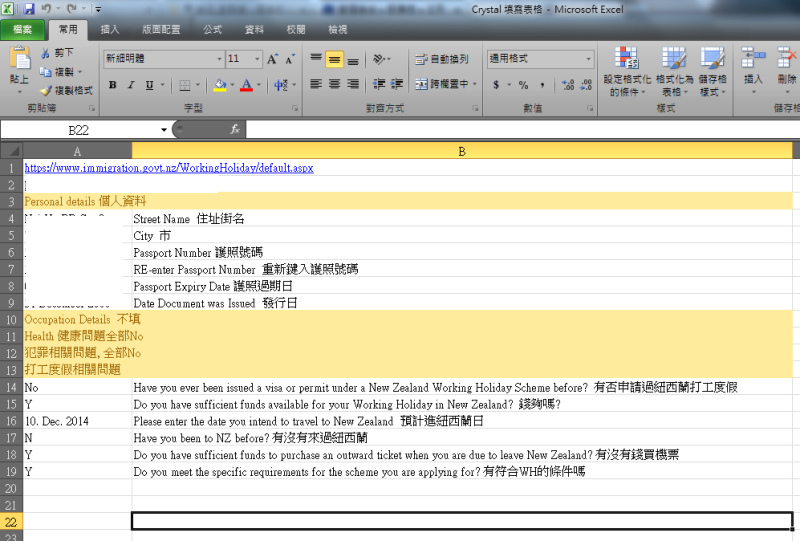Click the decrease decimal icon
Screen dimensions: 800x541
pyautogui.click(x=587, y=85)
